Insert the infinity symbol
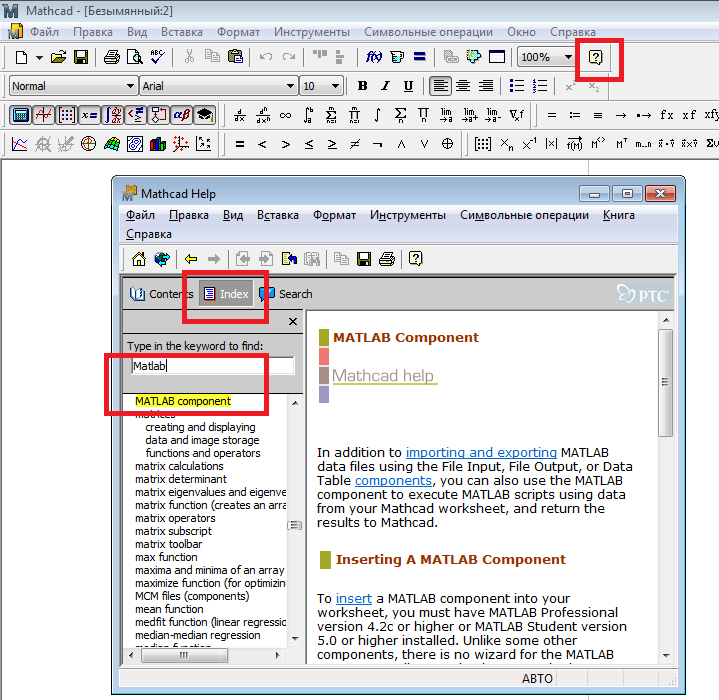The width and height of the screenshot is (719, 700). tap(285, 115)
